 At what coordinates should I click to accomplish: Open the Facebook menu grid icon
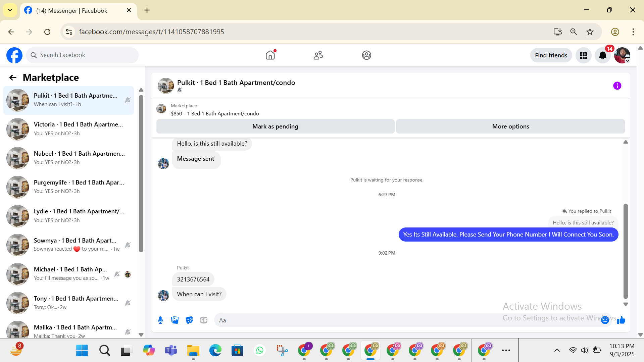[x=584, y=55]
